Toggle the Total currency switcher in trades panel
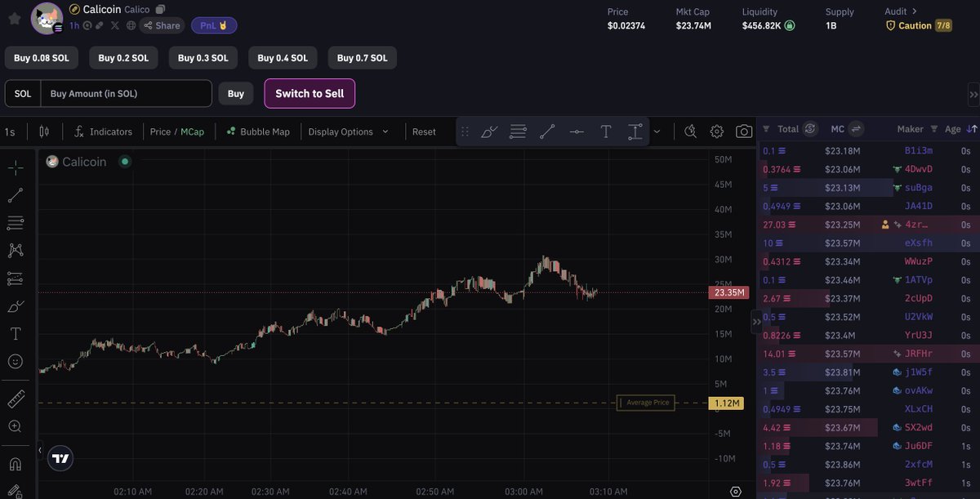Viewport: 980px width, 499px height. pyautogui.click(x=809, y=128)
